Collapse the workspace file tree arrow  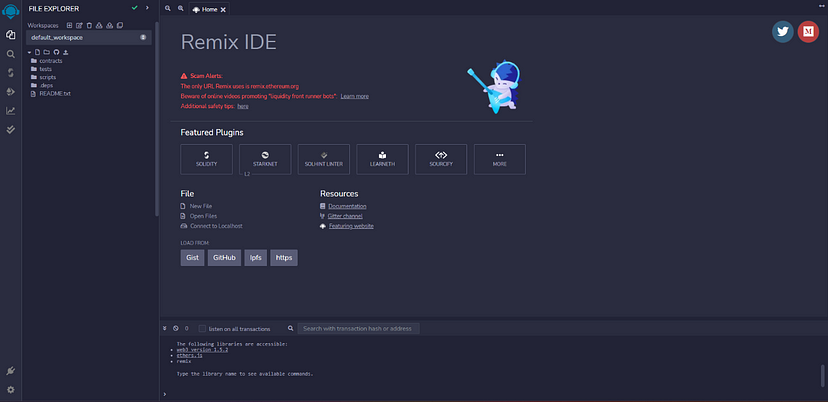click(30, 52)
